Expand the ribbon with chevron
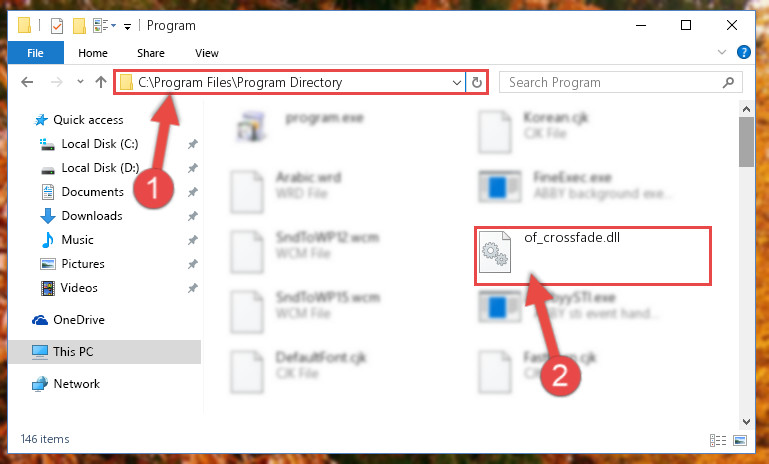This screenshot has height=464, width=769. point(721,52)
